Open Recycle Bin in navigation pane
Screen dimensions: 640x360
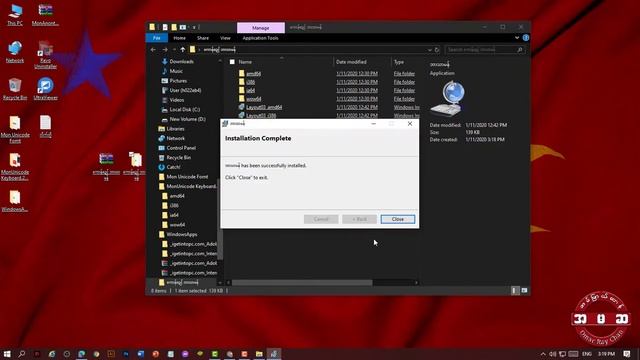pos(178,158)
